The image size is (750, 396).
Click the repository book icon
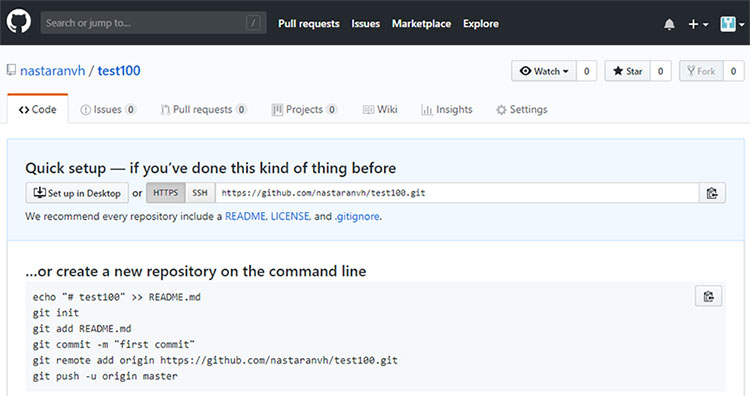tap(11, 70)
